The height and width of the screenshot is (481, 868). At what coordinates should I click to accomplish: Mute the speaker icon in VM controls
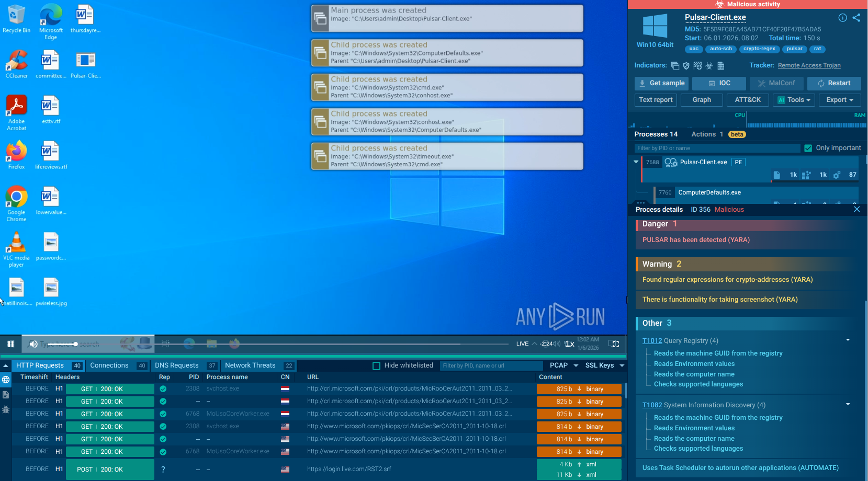coord(33,343)
